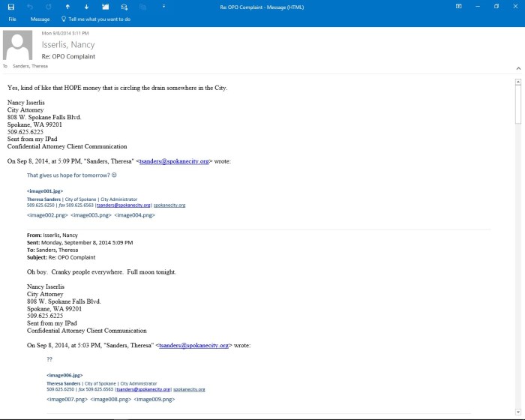Go to the previous item with up arrow
This screenshot has height=420, width=525.
[x=67, y=6]
